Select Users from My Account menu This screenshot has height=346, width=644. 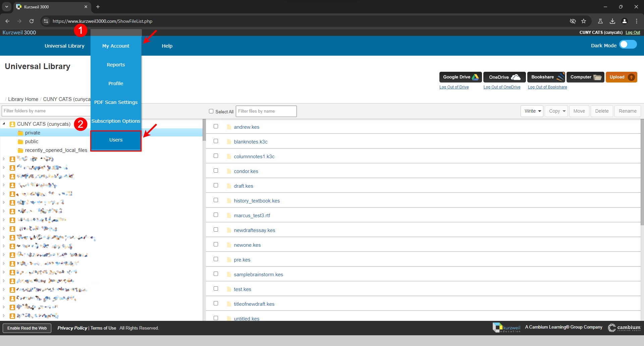116,140
